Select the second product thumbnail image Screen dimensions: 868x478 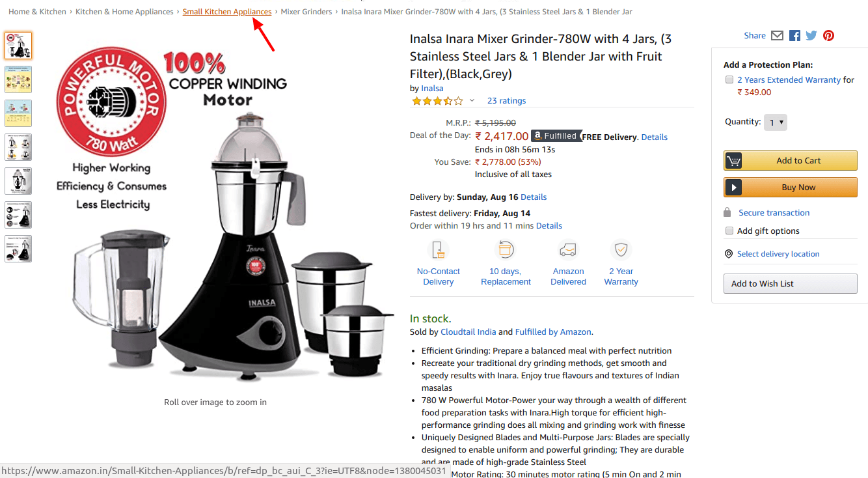point(18,79)
